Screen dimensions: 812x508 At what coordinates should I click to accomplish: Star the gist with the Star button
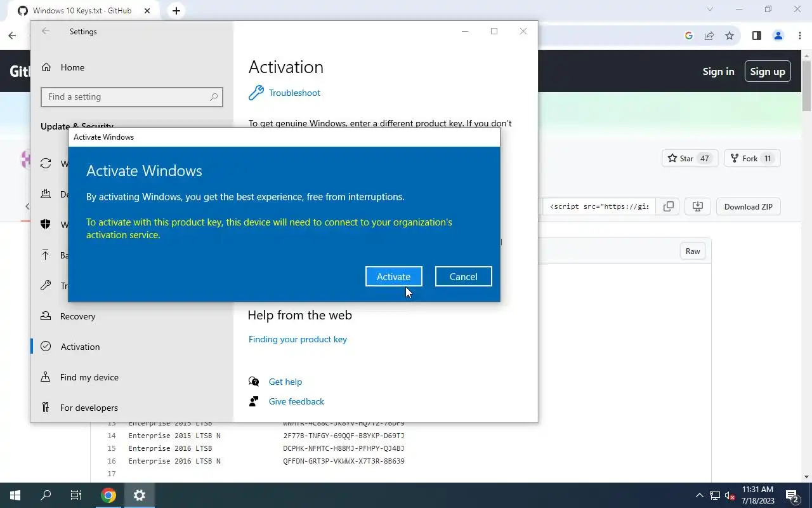690,158
